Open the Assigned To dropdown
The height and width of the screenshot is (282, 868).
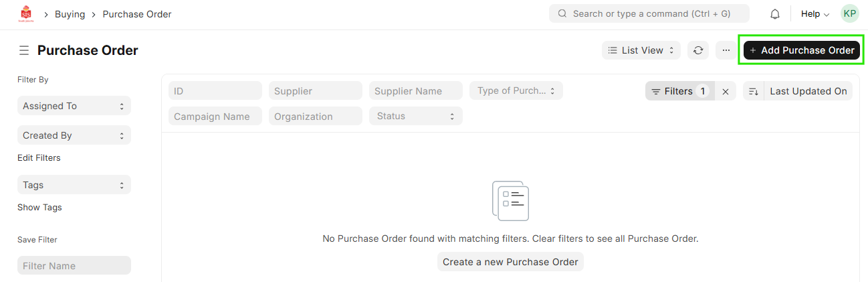coord(74,106)
